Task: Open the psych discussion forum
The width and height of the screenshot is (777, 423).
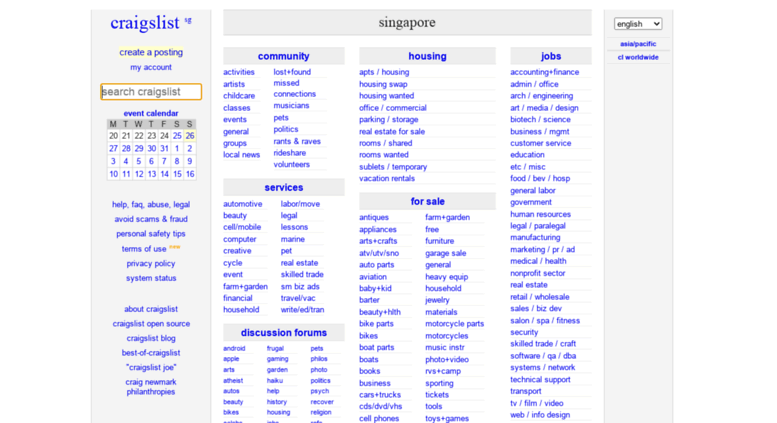Action: coord(320,391)
